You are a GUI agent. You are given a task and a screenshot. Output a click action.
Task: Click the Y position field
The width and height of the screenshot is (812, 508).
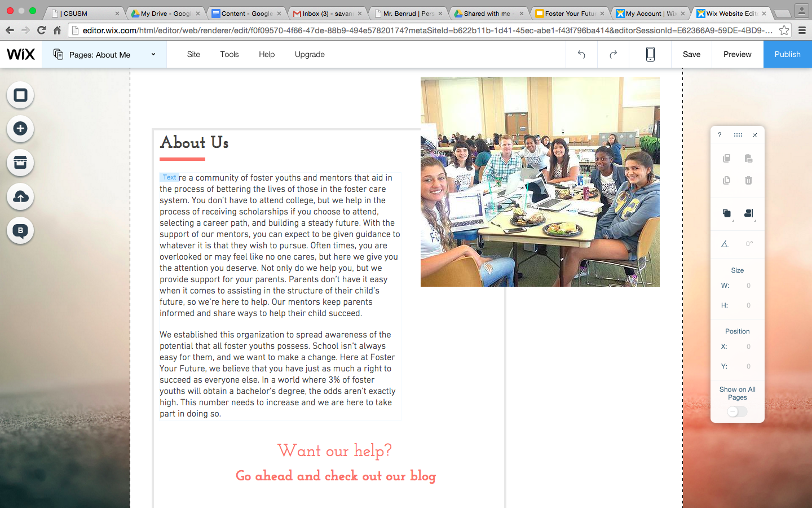point(748,366)
